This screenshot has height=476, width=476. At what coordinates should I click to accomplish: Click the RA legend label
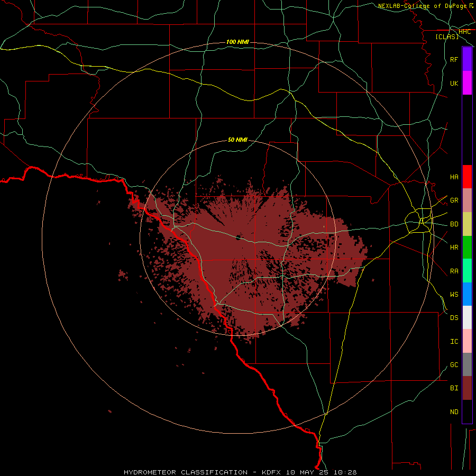(454, 271)
